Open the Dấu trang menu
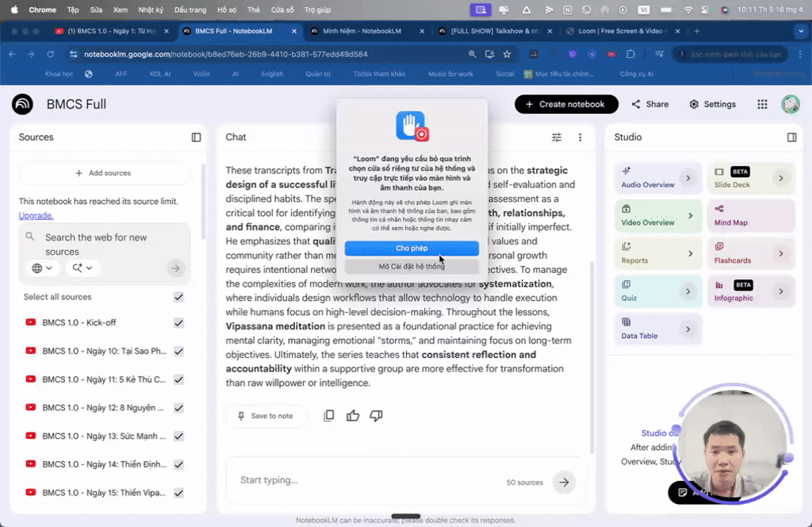The height and width of the screenshot is (527, 812). pos(190,10)
